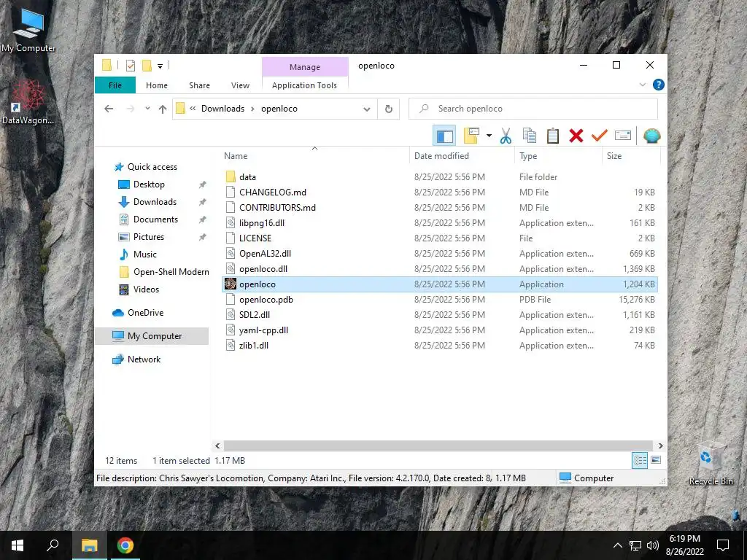Open the Recycle Bin desktop icon
Image resolution: width=747 pixels, height=560 pixels.
[711, 464]
